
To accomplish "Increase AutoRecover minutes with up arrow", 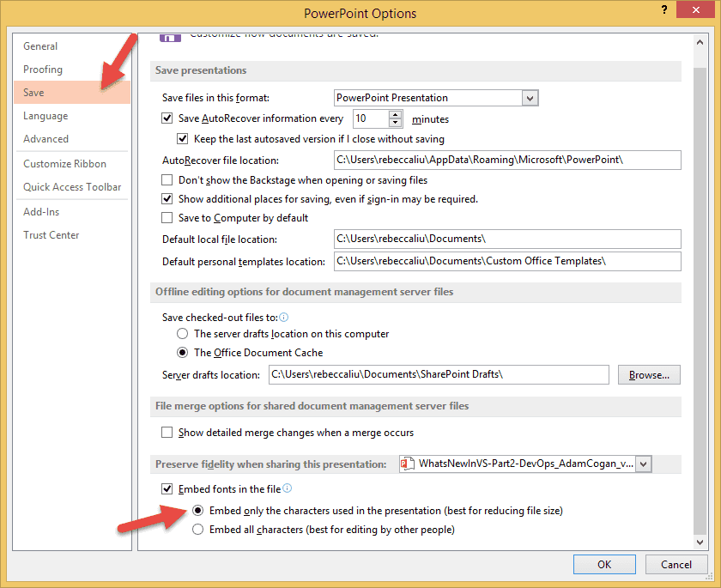I will 395,115.
